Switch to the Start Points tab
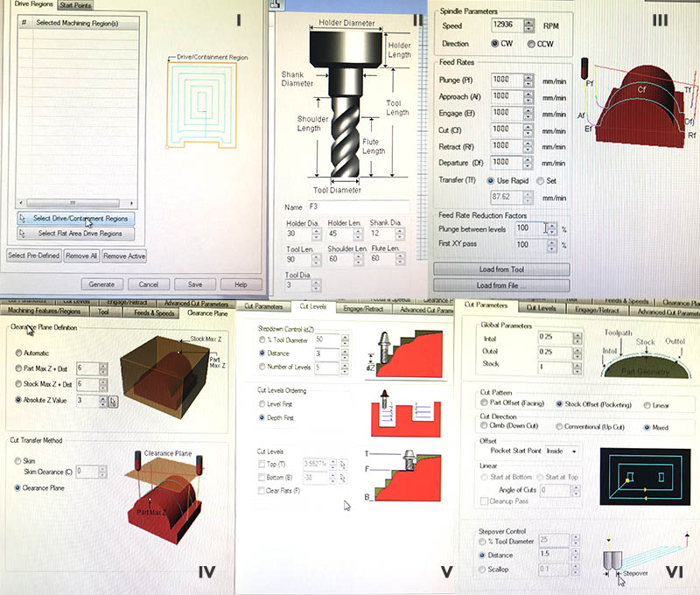This screenshot has width=700, height=595. (x=75, y=5)
